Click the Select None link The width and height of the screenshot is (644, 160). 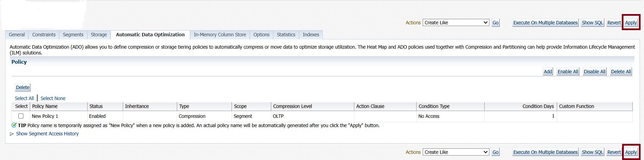click(x=53, y=98)
